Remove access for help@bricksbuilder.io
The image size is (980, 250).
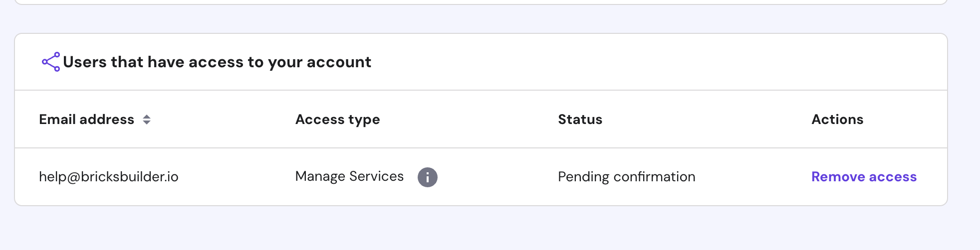864,177
